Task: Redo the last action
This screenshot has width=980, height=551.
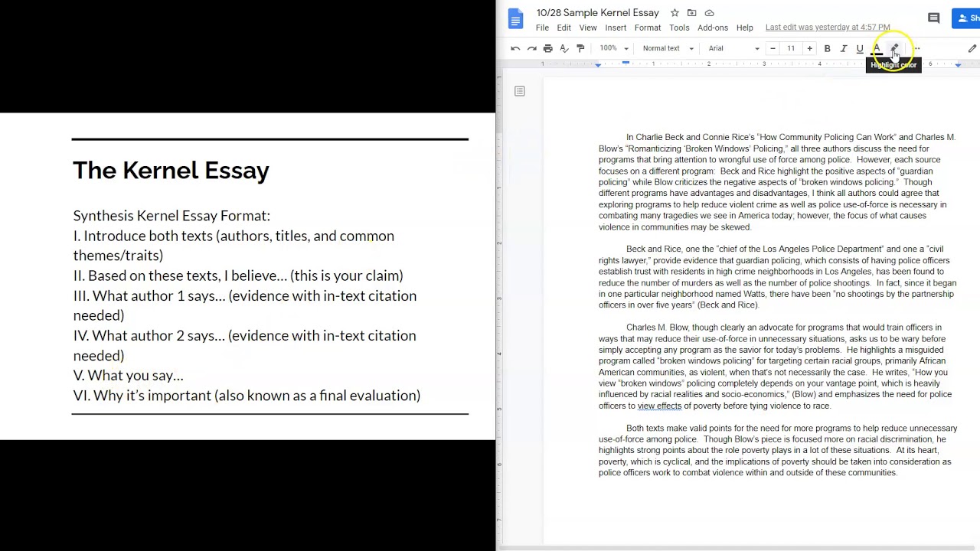Action: pos(531,48)
